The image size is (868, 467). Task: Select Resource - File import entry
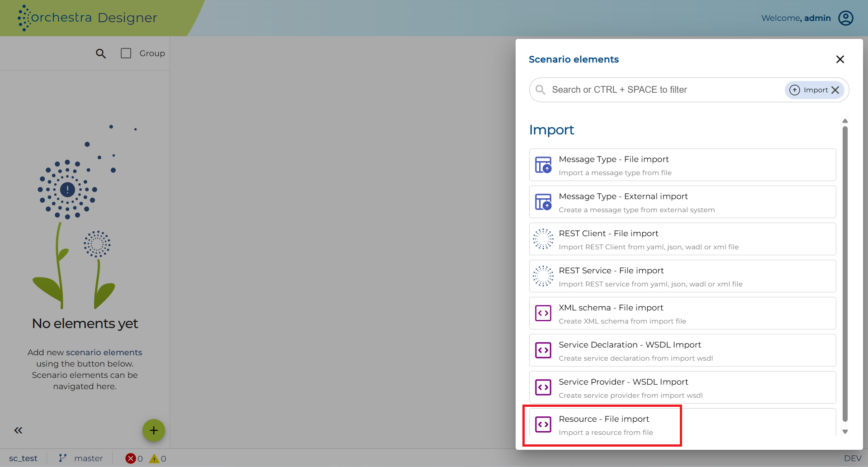(x=683, y=423)
